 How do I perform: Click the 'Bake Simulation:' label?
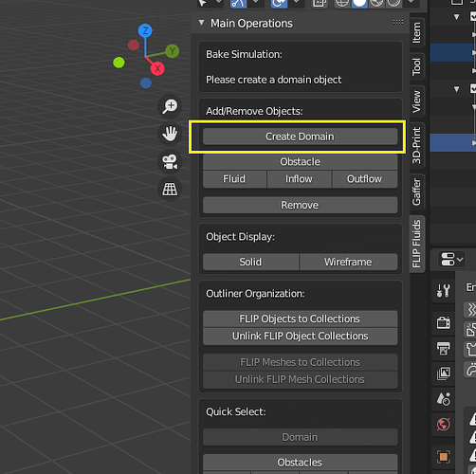244,54
